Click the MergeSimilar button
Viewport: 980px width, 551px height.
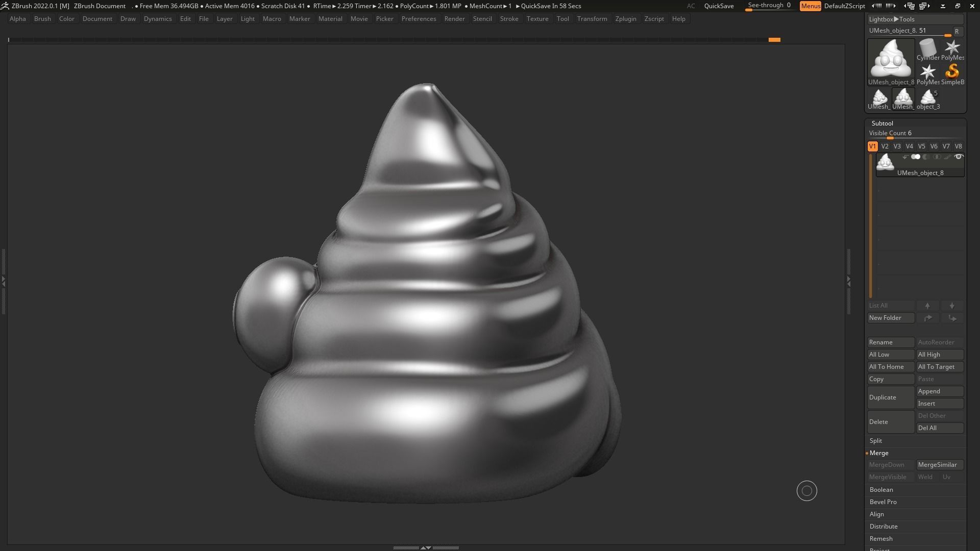[x=940, y=465]
